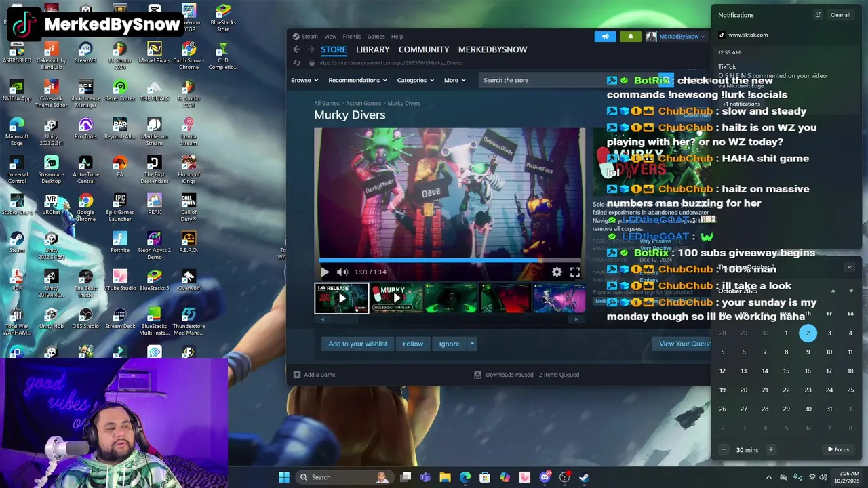The width and height of the screenshot is (868, 488).
Task: Open video settings gear in trailer player
Action: pos(557,272)
